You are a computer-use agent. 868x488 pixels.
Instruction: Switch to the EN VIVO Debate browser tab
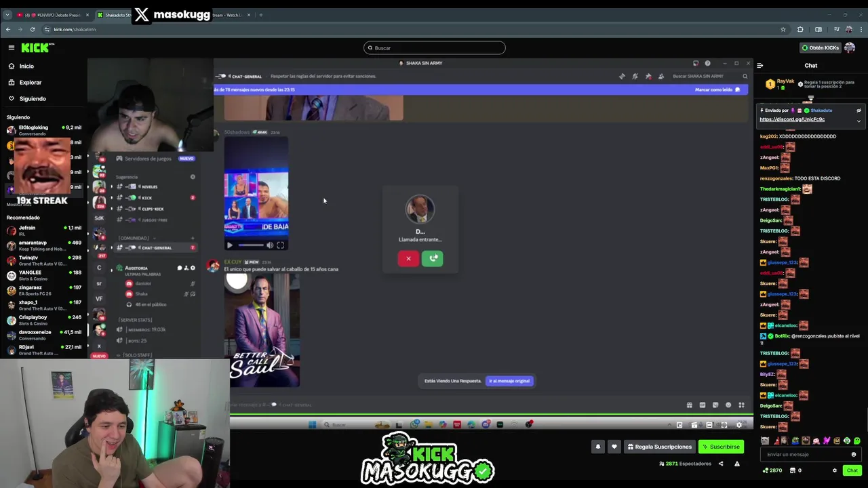click(53, 15)
